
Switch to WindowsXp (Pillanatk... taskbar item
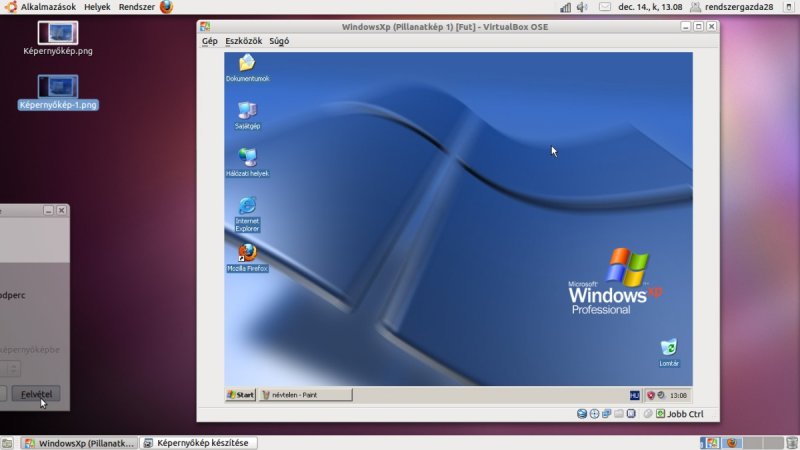[x=81, y=443]
